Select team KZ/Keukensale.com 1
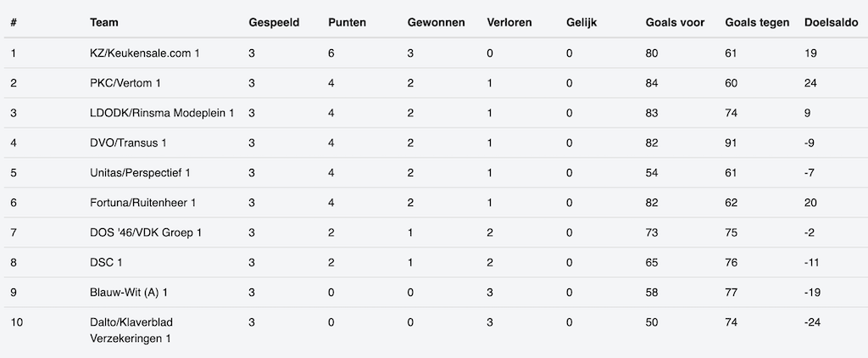This screenshot has height=358, width=868. (145, 53)
